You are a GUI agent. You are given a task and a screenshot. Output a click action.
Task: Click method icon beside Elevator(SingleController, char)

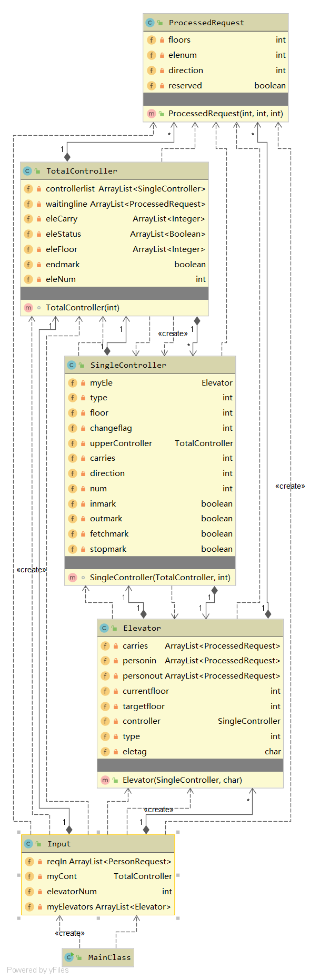point(105,780)
